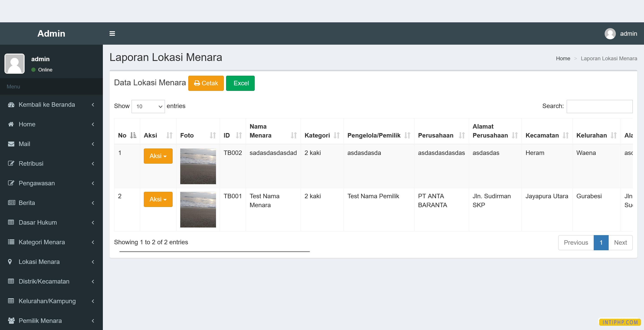The width and height of the screenshot is (644, 330).
Task: Open the Show entries count dropdown
Action: point(148,106)
